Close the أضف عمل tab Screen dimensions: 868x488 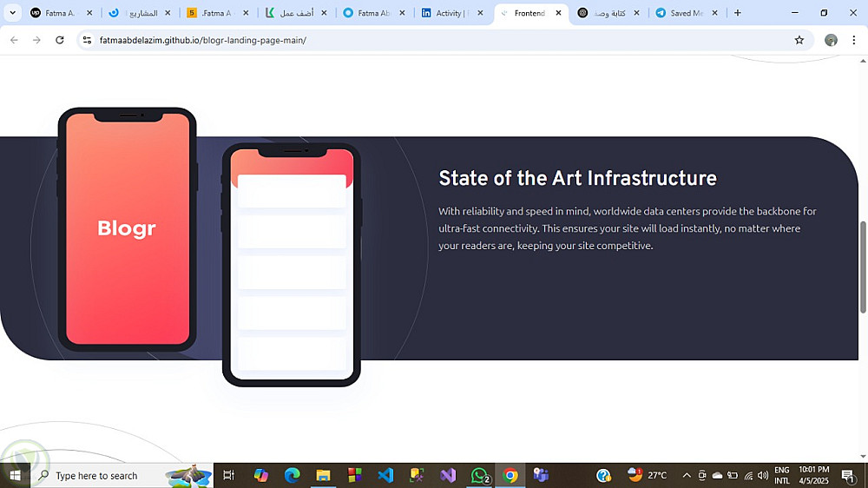pyautogui.click(x=325, y=13)
